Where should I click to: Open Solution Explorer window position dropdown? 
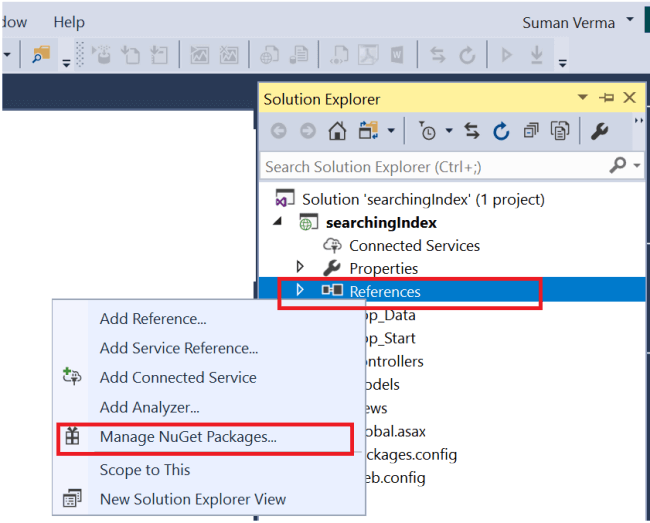point(582,98)
